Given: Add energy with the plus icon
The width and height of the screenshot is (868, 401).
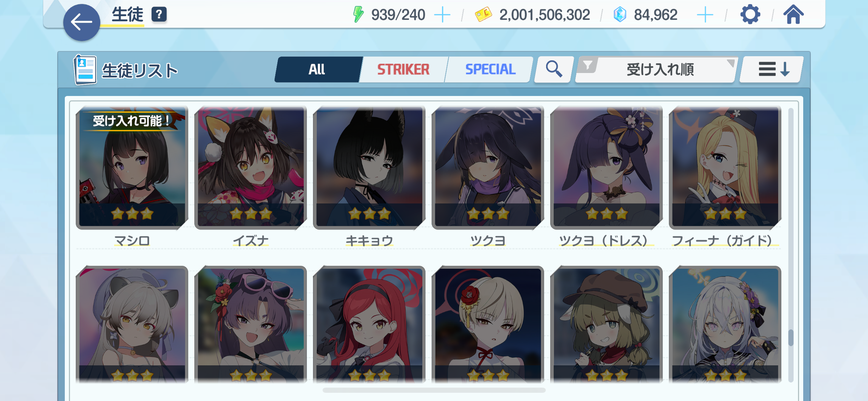Looking at the screenshot, I should click(x=442, y=15).
